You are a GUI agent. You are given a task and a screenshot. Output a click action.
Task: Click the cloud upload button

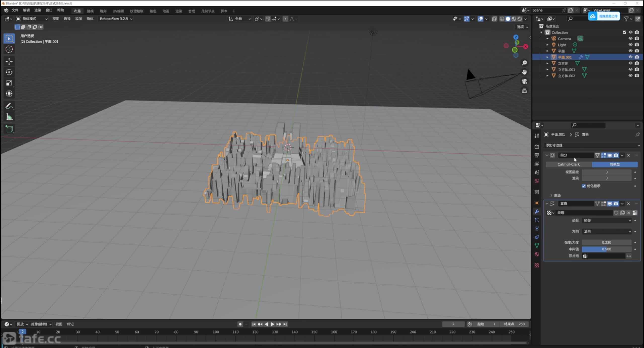coord(604,16)
